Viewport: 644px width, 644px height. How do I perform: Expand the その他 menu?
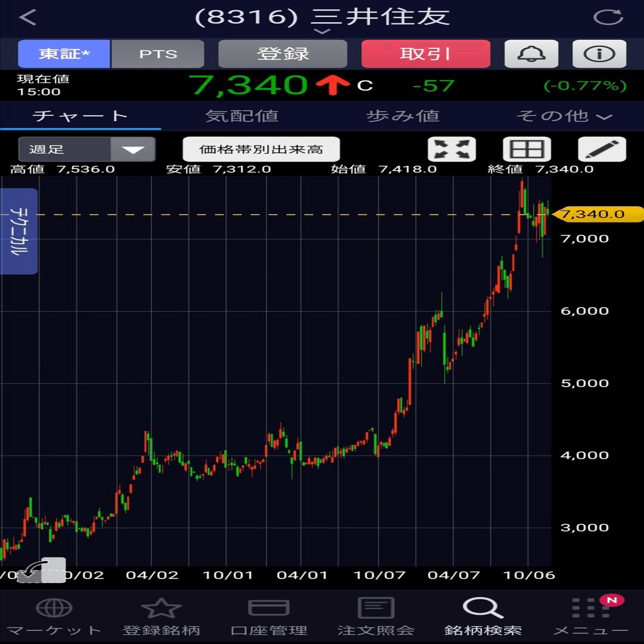tap(564, 116)
